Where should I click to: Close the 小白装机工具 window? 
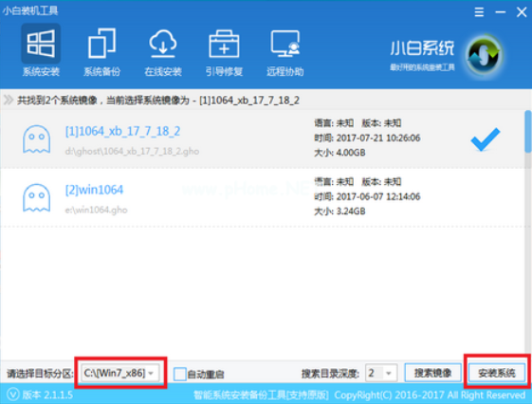[x=522, y=12]
